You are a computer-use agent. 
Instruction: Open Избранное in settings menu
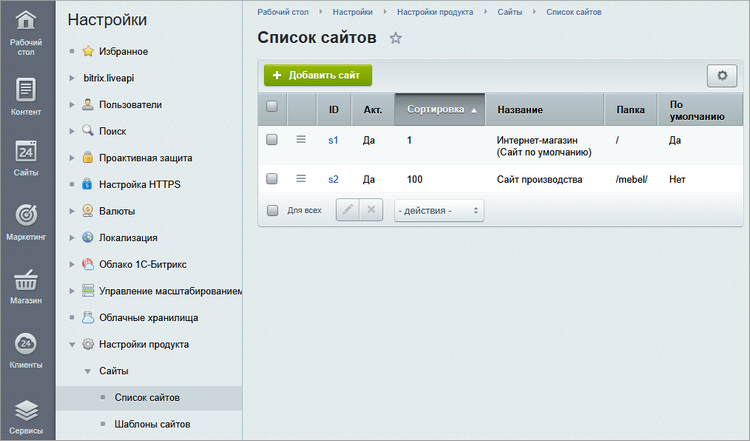click(124, 51)
